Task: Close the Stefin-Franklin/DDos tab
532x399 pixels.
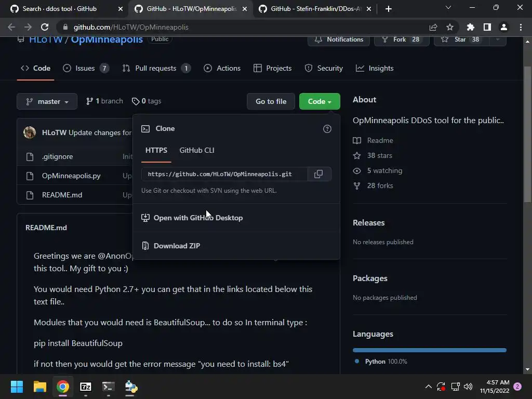Action: 369,9
